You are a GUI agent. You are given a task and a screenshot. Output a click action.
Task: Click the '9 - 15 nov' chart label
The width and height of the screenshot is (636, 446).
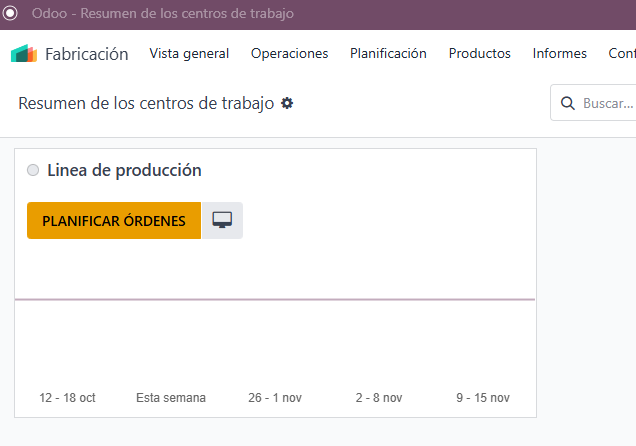pyautogui.click(x=483, y=398)
